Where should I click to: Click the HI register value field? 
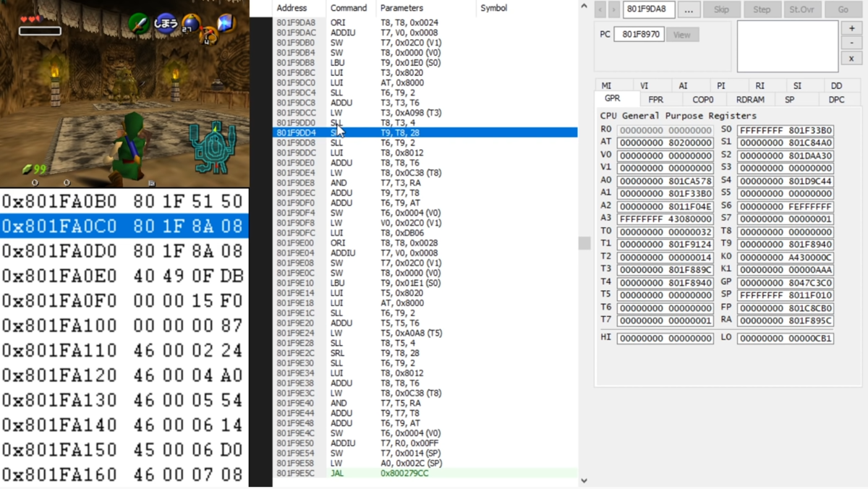click(x=665, y=338)
